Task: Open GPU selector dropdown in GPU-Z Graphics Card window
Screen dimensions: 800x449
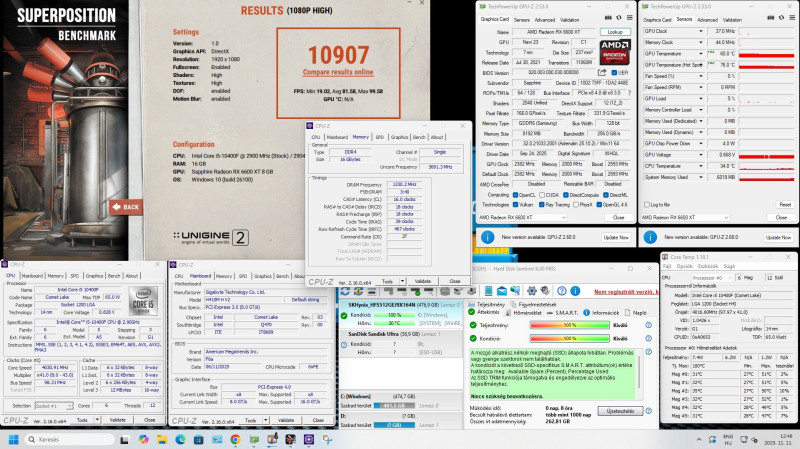Action: tap(522, 217)
